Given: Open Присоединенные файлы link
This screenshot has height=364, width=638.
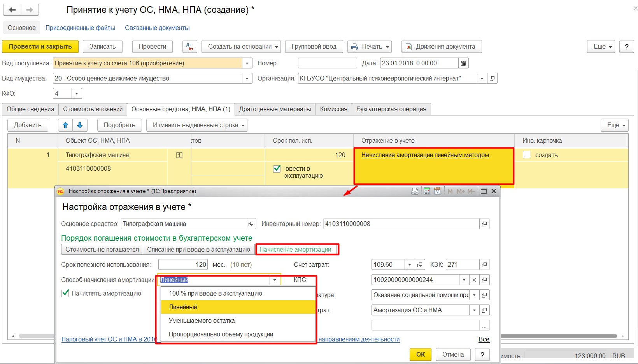Looking at the screenshot, I should 80,28.
